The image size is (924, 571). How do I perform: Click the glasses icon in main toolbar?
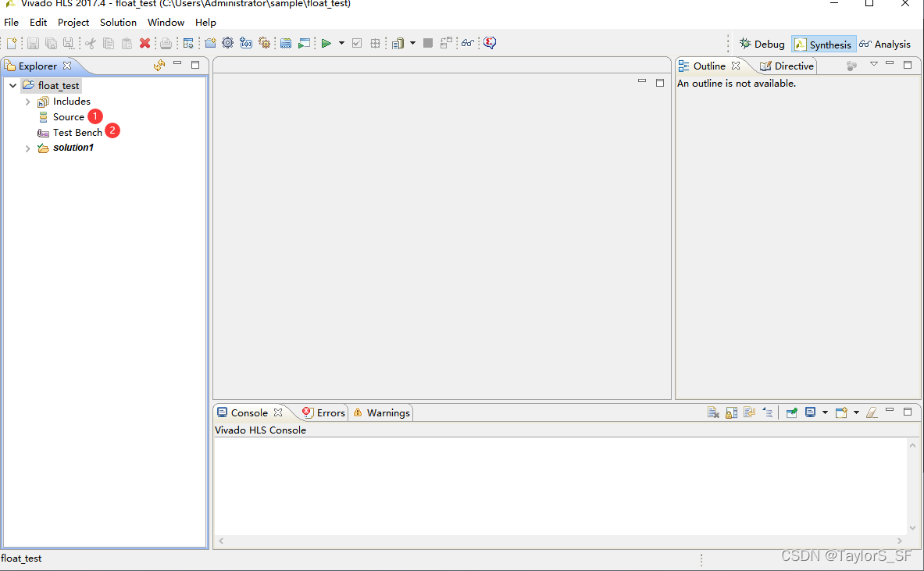point(468,43)
